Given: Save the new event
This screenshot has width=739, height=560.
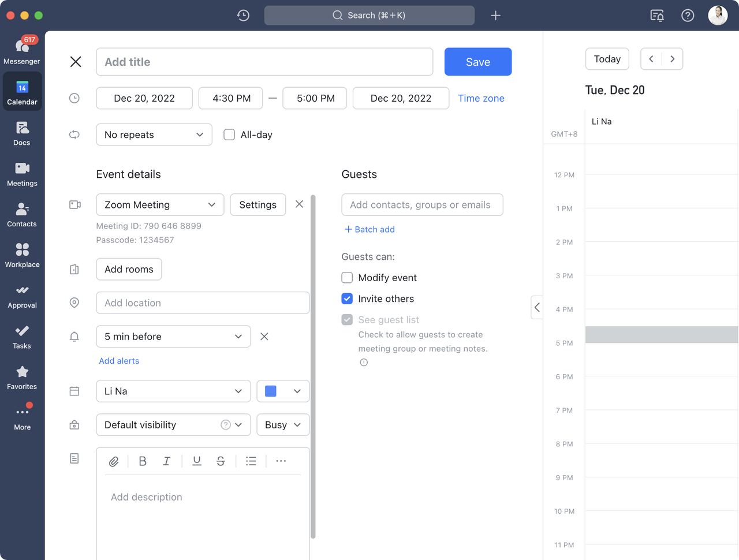Looking at the screenshot, I should pyautogui.click(x=478, y=61).
